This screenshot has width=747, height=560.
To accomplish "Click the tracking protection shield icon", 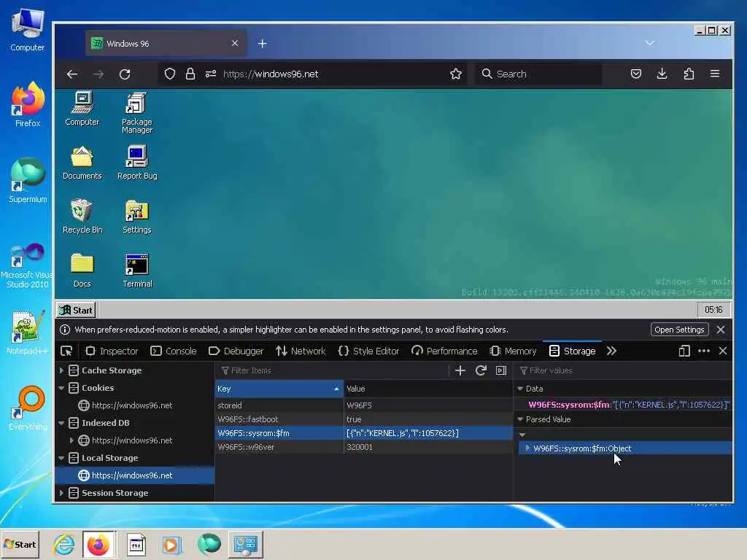I will [169, 74].
